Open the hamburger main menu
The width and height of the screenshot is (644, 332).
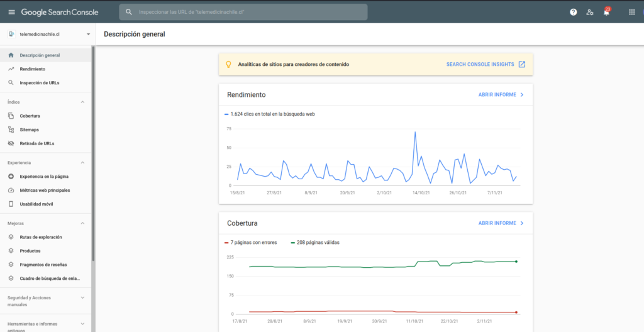pyautogui.click(x=11, y=12)
